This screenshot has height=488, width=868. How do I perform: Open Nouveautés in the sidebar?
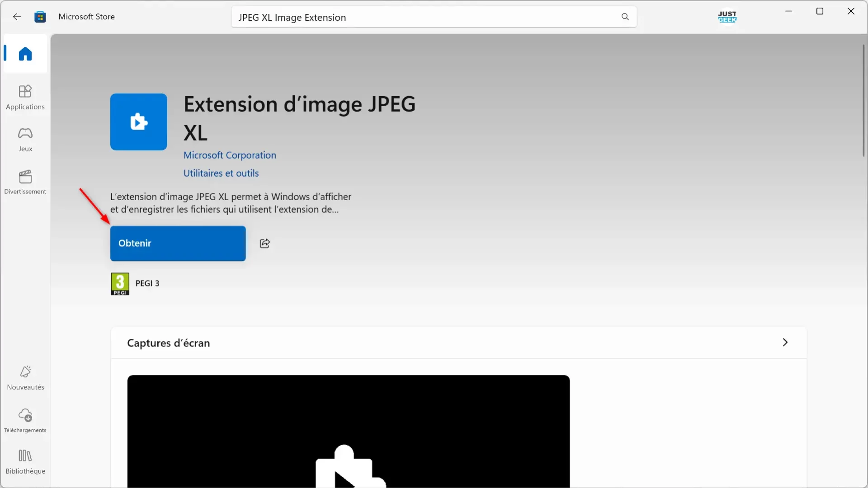tap(25, 378)
